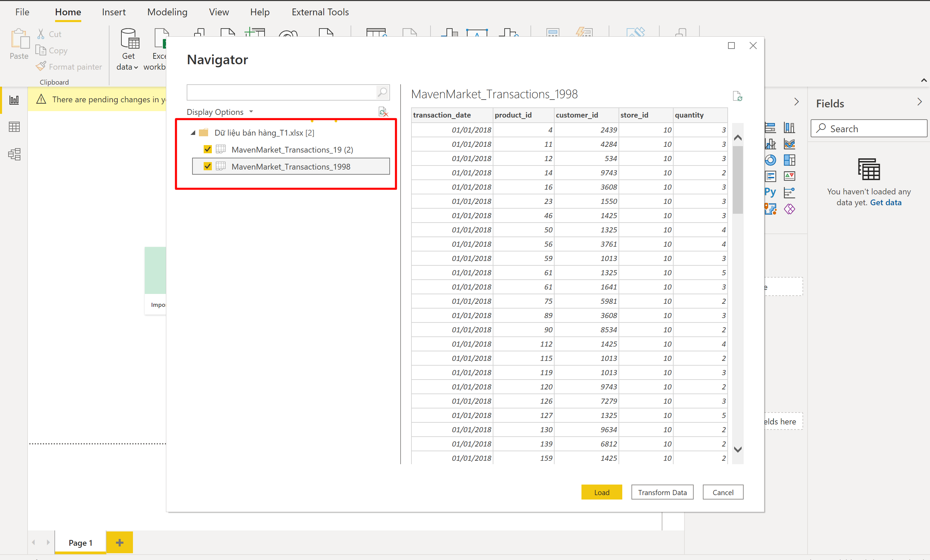Click the preview vertical scrollbar thumb

click(x=738, y=180)
